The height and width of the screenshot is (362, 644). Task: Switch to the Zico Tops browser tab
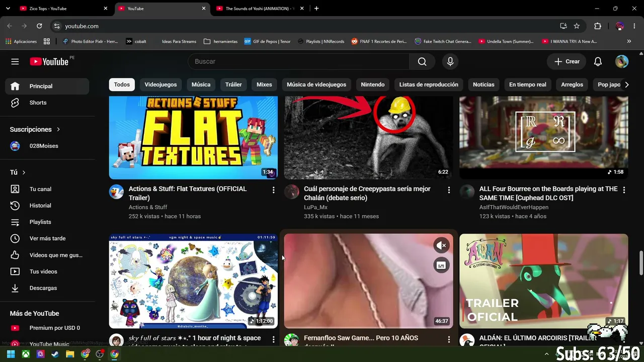pyautogui.click(x=63, y=9)
